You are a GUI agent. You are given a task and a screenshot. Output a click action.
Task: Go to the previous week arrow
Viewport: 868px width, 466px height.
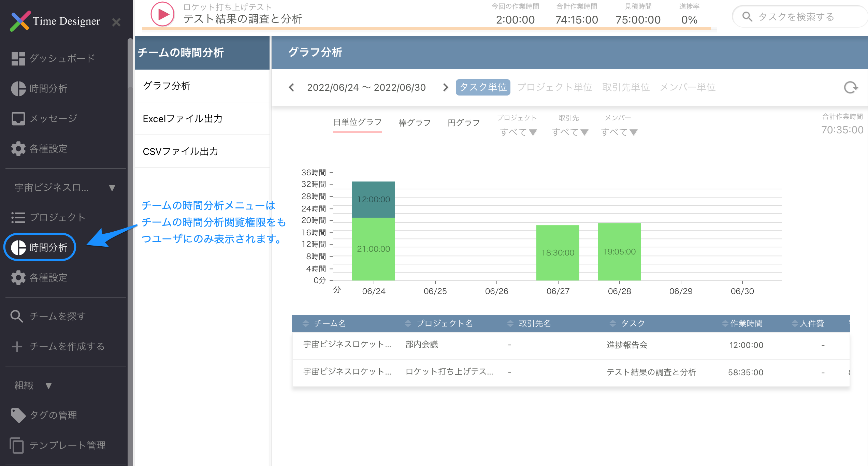pos(291,87)
